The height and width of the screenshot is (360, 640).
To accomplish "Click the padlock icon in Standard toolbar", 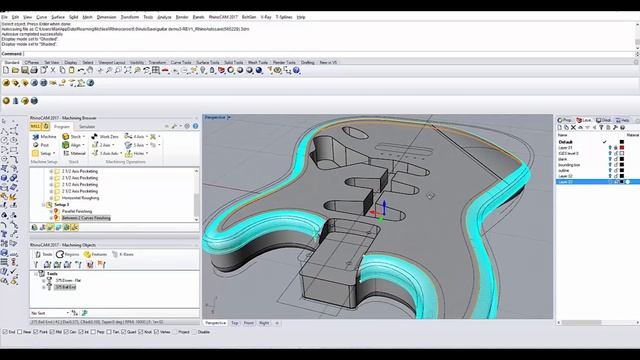I will click(212, 70).
